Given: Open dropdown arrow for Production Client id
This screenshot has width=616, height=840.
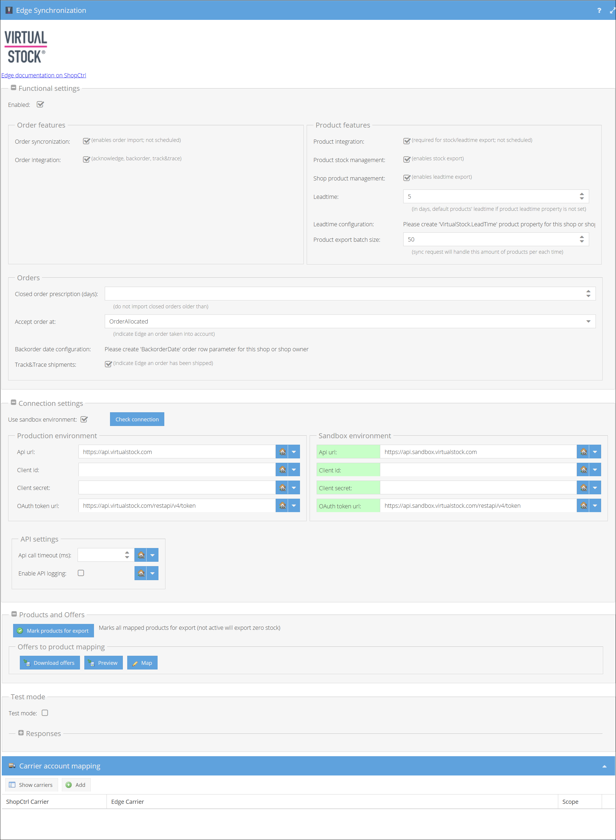Looking at the screenshot, I should 294,469.
